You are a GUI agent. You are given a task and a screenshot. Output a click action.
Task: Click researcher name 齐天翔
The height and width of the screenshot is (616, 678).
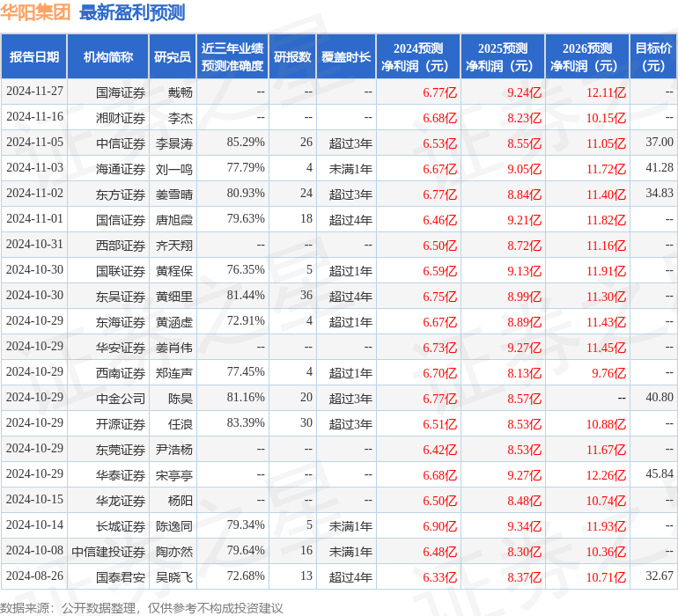174,246
